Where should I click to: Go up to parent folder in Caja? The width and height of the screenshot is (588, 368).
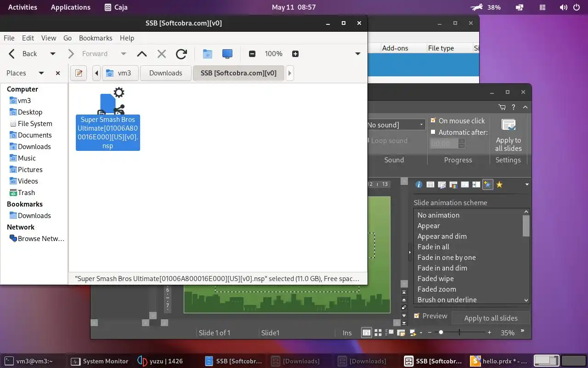click(142, 54)
